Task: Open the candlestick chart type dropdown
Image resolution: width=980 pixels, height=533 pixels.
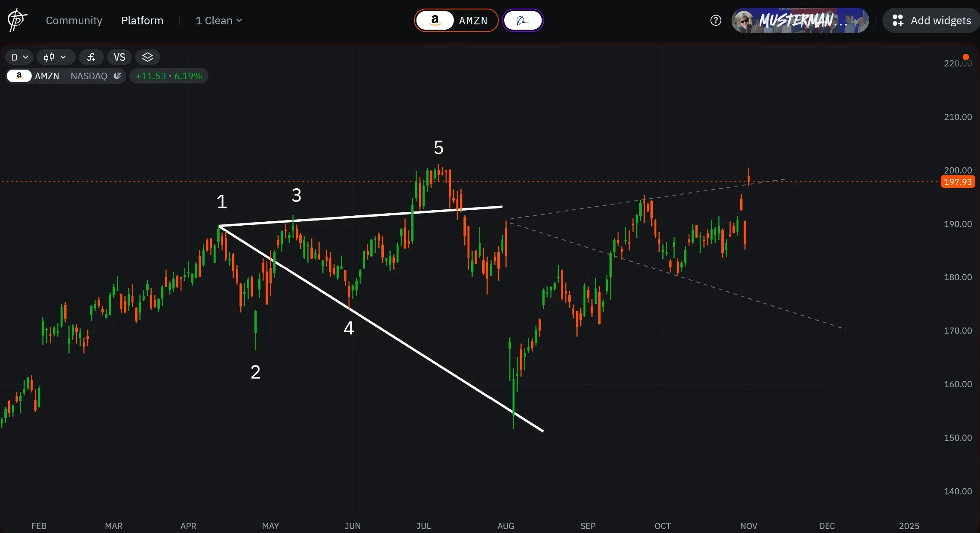Action: (55, 57)
